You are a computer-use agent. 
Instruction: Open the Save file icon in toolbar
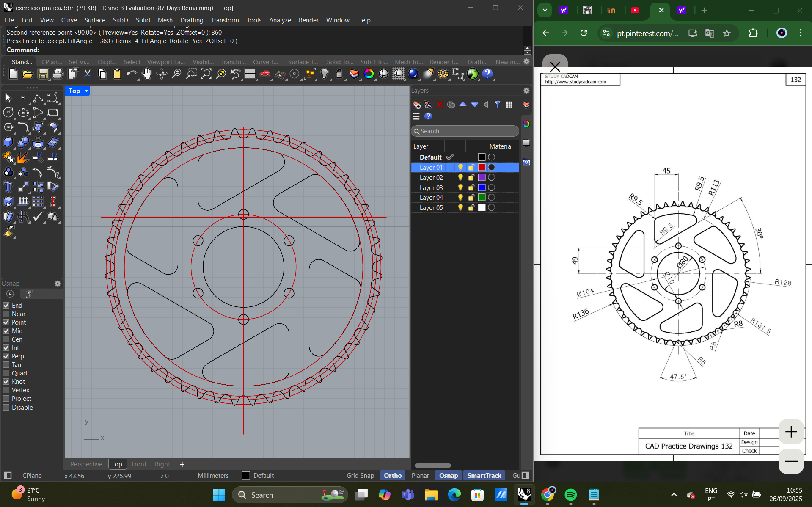pos(43,74)
